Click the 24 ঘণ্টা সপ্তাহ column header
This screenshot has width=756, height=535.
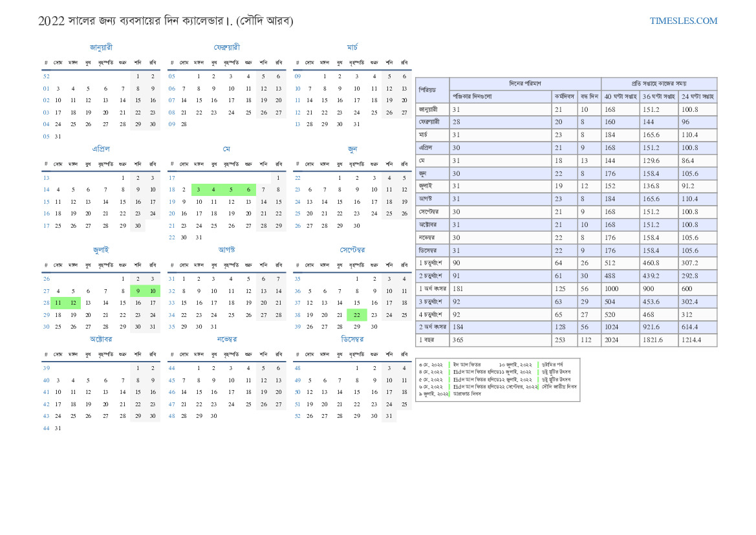point(697,96)
